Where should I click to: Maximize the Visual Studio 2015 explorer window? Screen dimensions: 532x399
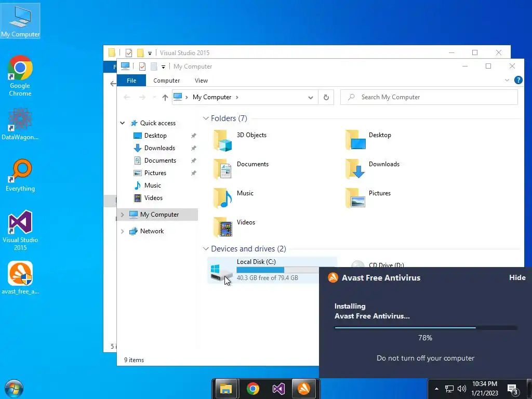pos(475,52)
